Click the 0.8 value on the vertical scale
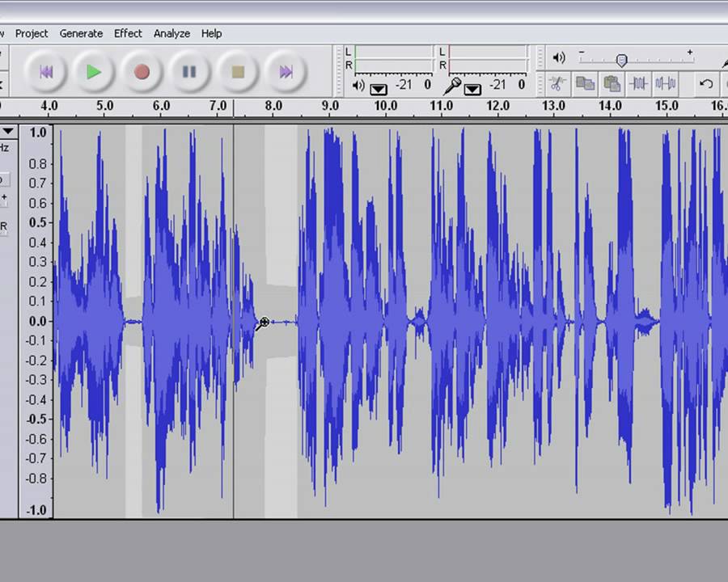This screenshot has width=728, height=582. [37, 164]
